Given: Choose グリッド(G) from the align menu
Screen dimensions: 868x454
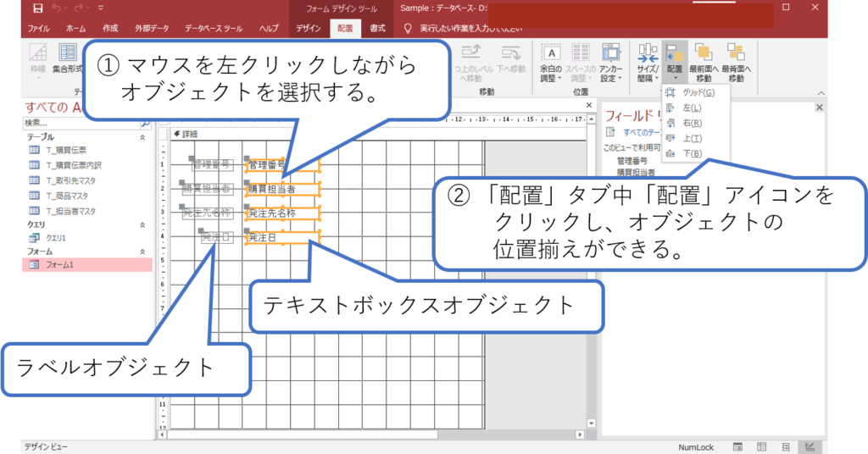Looking at the screenshot, I should pos(696,93).
